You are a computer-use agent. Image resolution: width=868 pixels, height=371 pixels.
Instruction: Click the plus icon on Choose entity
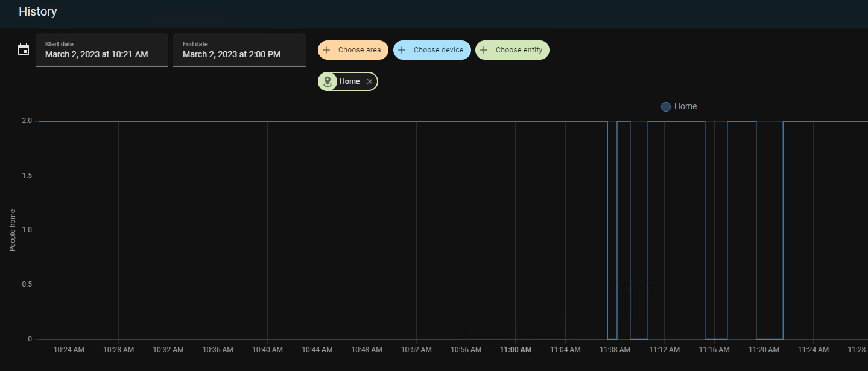click(484, 50)
